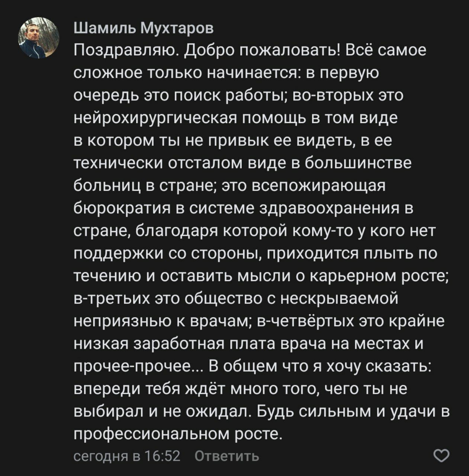Click the word всепожирающая in the comment

pyautogui.click(x=318, y=186)
